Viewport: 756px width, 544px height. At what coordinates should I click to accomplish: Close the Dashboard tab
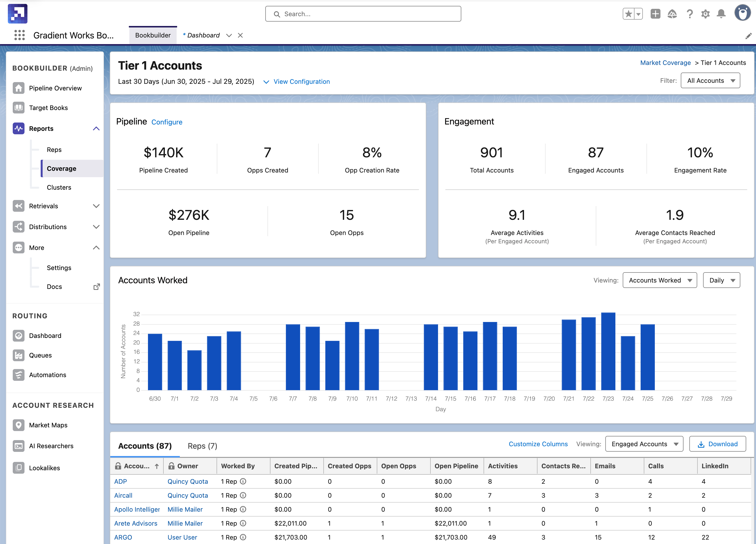[x=240, y=35]
